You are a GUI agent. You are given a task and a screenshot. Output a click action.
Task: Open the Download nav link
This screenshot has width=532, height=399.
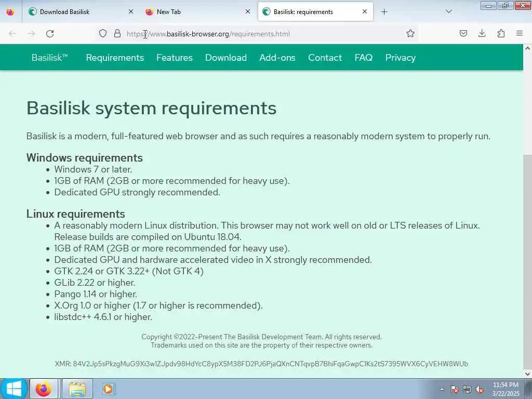click(226, 58)
